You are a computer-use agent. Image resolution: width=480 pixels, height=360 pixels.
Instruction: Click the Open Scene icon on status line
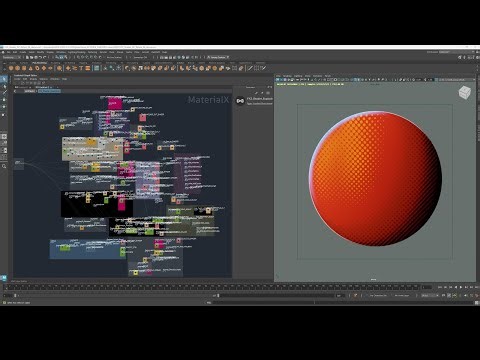31,57
